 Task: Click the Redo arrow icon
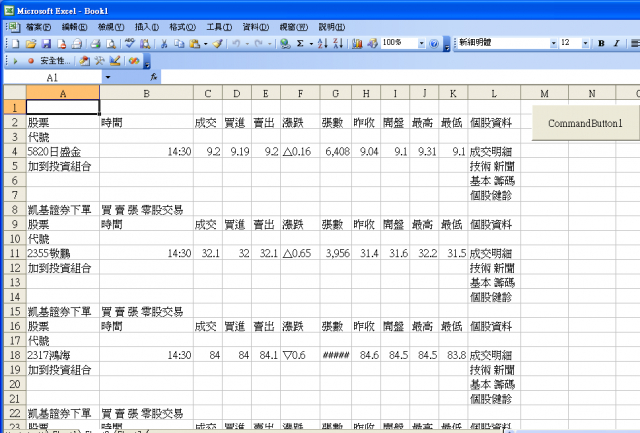(x=259, y=43)
